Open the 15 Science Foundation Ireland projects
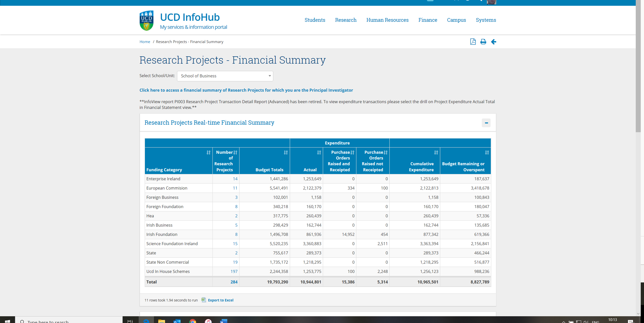The height and width of the screenshot is (323, 644). [x=235, y=244]
